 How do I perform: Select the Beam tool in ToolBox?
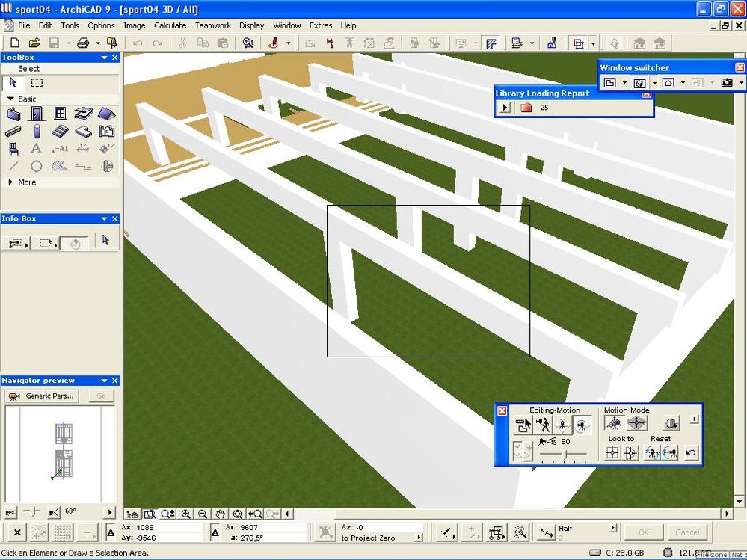click(x=13, y=131)
